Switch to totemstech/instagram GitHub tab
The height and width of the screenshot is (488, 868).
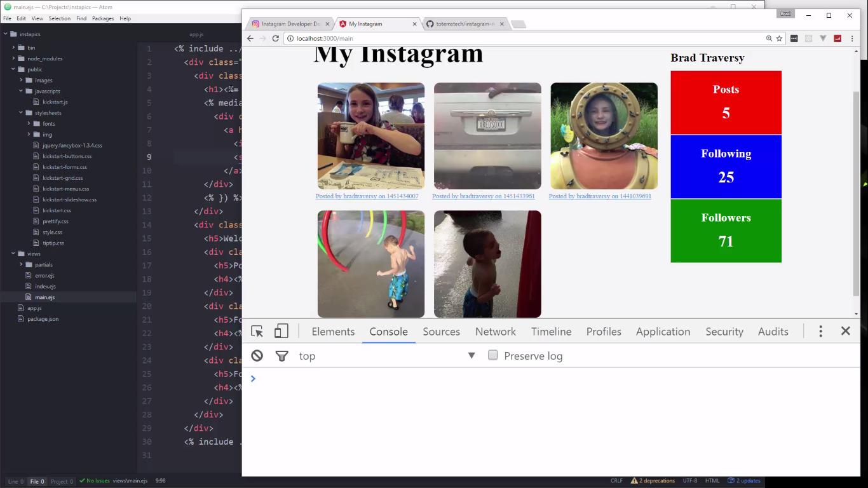click(465, 24)
